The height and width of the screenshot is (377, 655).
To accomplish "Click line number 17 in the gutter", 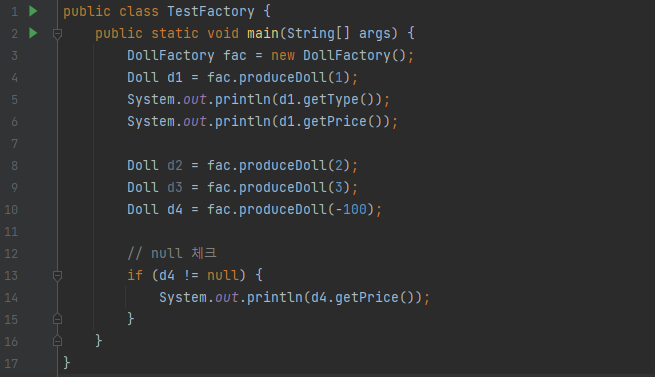I will 11,363.
